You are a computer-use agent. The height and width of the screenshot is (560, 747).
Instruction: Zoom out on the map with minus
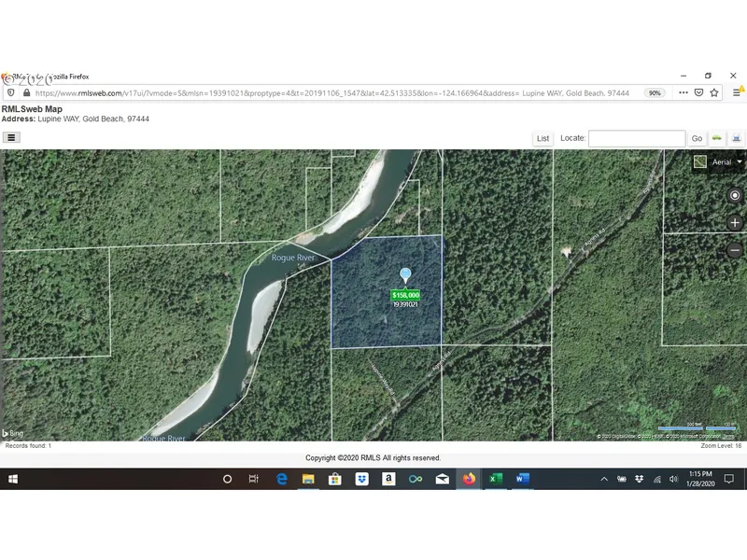[x=735, y=251]
